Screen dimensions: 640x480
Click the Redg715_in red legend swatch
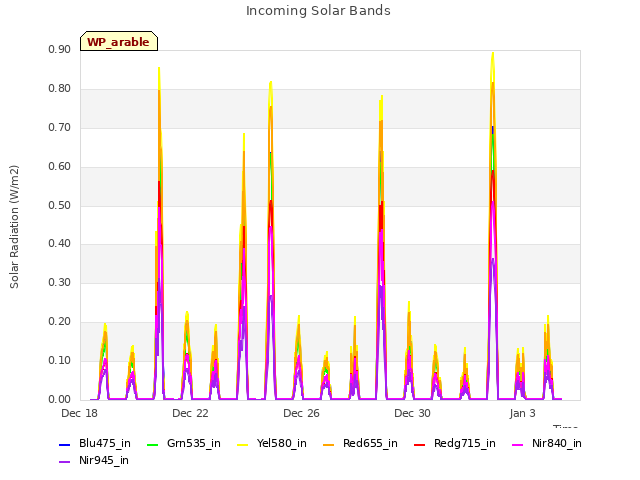click(x=420, y=444)
